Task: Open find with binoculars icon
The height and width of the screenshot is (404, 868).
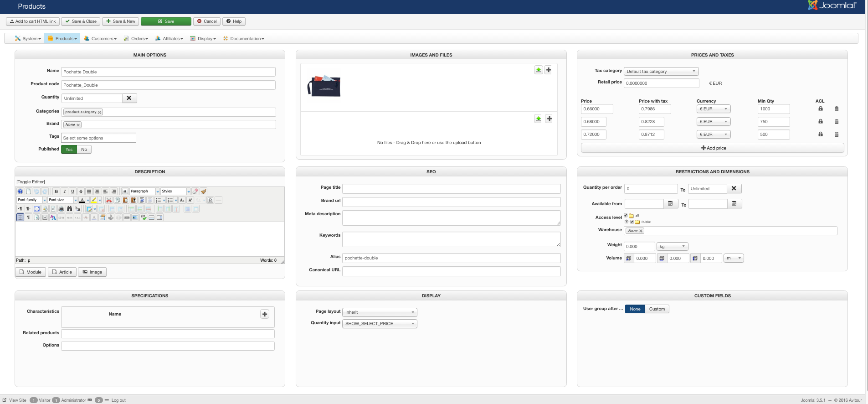Action: (69, 209)
